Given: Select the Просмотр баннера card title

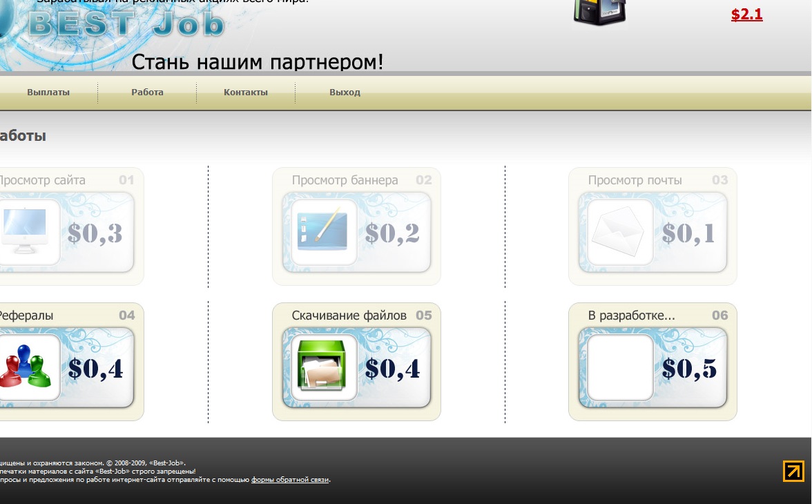Looking at the screenshot, I should point(345,180).
